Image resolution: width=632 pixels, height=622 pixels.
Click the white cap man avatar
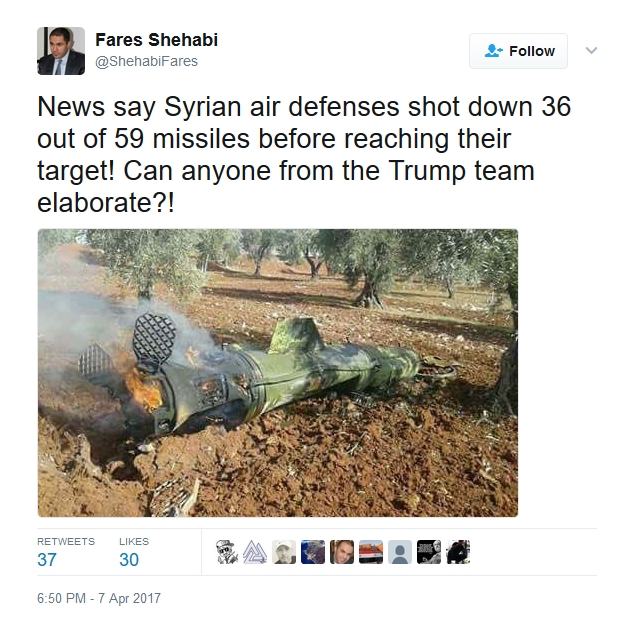(284, 552)
